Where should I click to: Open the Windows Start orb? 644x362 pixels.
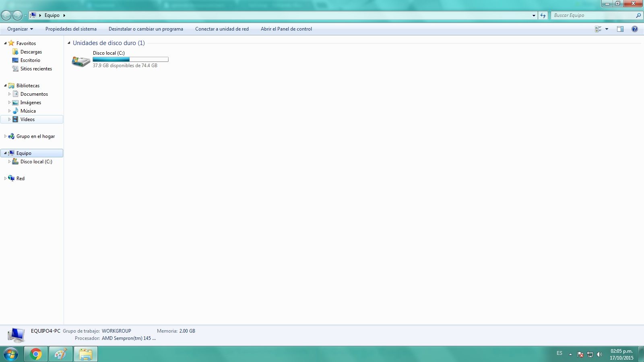point(11,354)
